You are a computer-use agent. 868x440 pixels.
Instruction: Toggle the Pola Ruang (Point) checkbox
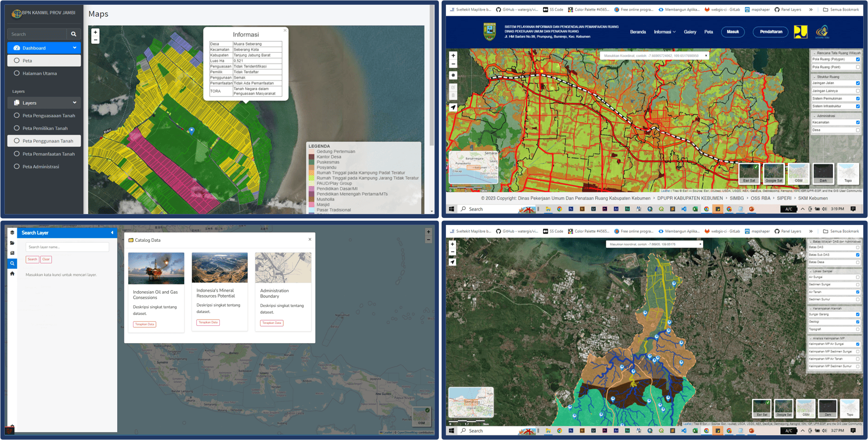[858, 67]
